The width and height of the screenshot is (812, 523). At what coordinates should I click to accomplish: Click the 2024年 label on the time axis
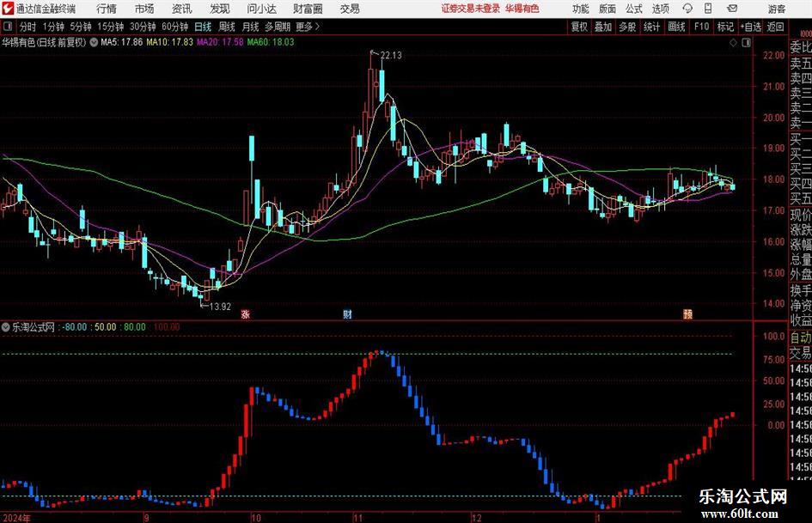tap(16, 517)
